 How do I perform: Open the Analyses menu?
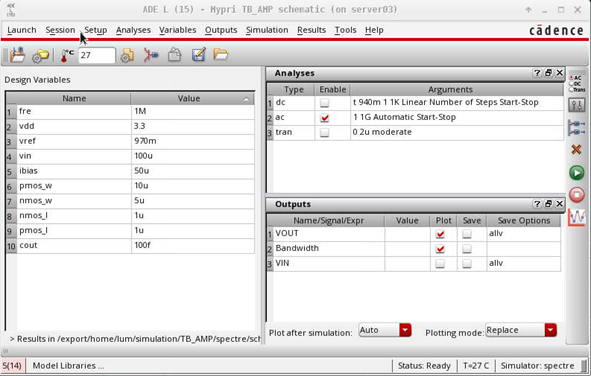pos(133,30)
